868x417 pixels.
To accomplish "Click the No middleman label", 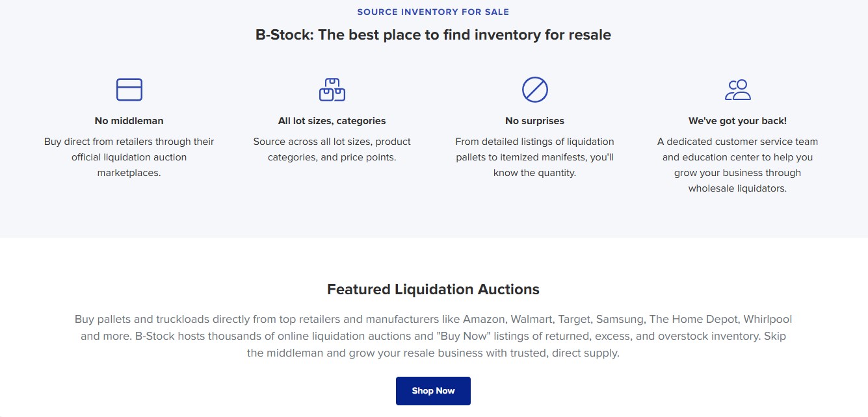I will [129, 120].
